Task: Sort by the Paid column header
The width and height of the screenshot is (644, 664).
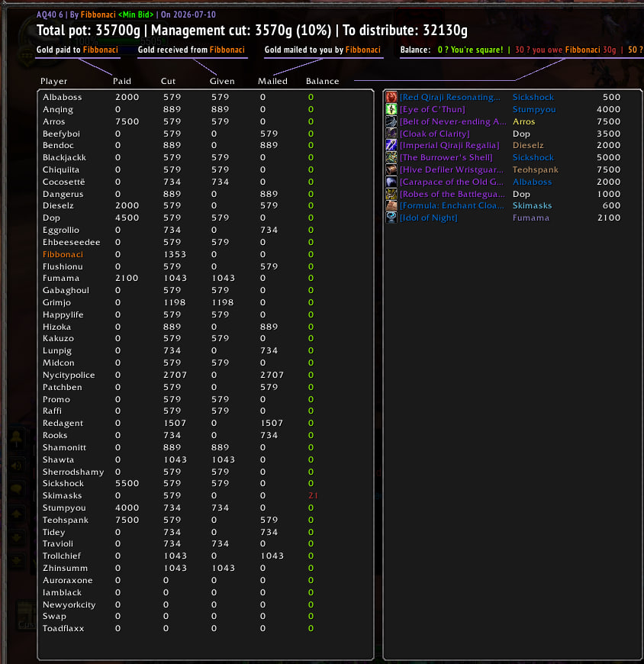Action: click(122, 81)
